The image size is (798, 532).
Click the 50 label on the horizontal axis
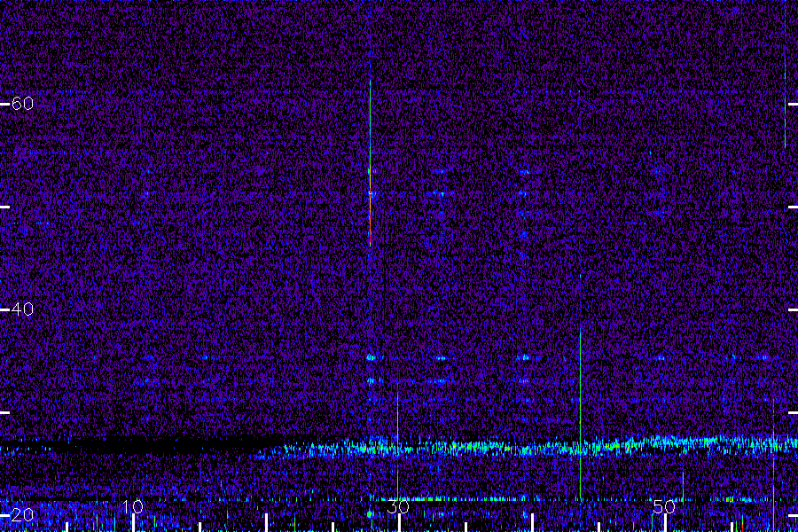664,506
